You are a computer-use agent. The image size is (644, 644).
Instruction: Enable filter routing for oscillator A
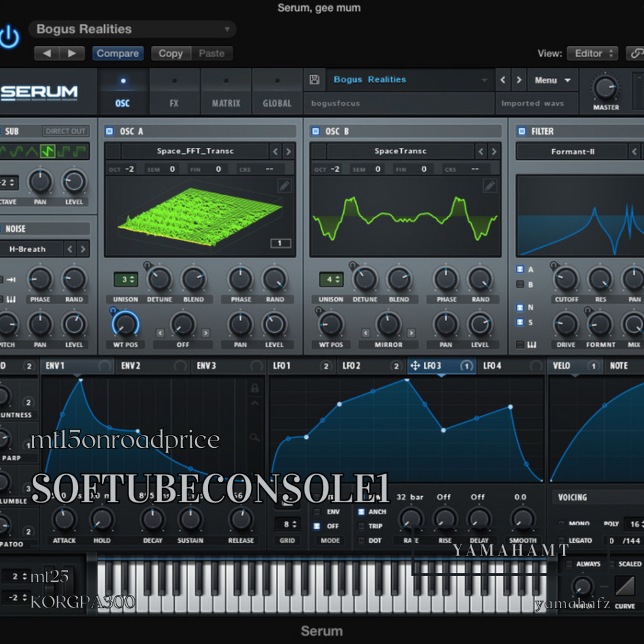[x=520, y=269]
